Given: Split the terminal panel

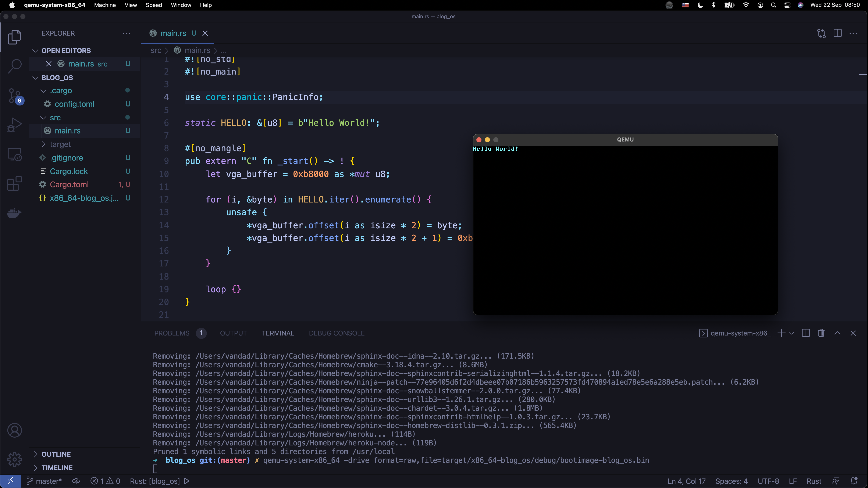Looking at the screenshot, I should [x=806, y=333].
